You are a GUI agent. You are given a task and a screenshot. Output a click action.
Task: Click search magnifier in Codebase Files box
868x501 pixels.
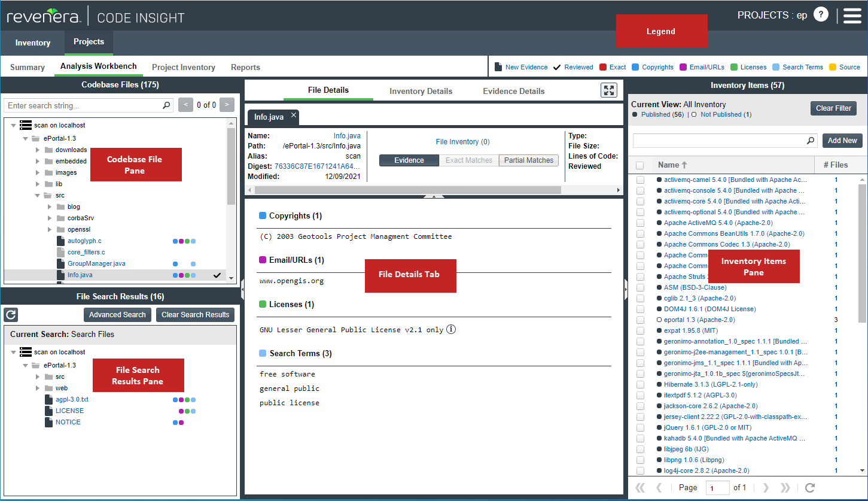(166, 105)
